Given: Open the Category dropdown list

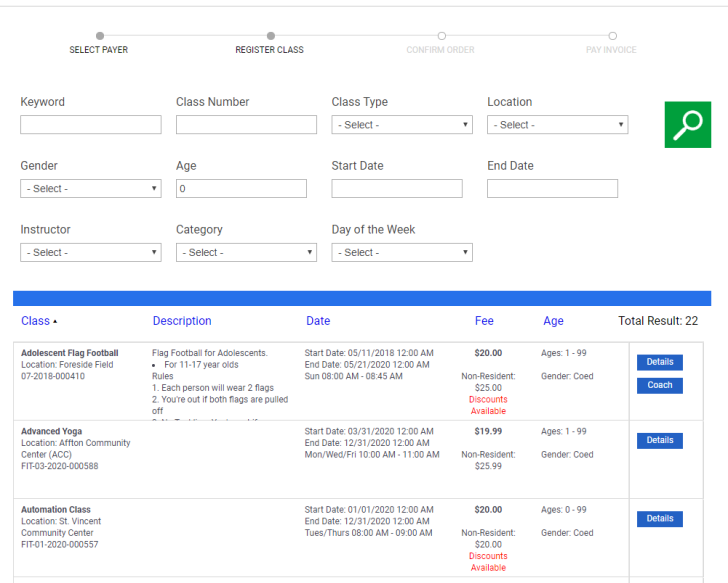Looking at the screenshot, I should (246, 253).
